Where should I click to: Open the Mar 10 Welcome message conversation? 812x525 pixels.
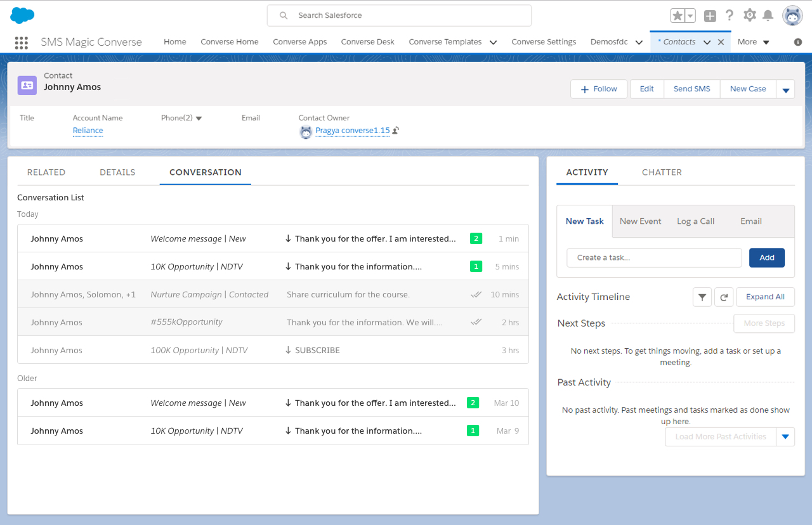(273, 403)
